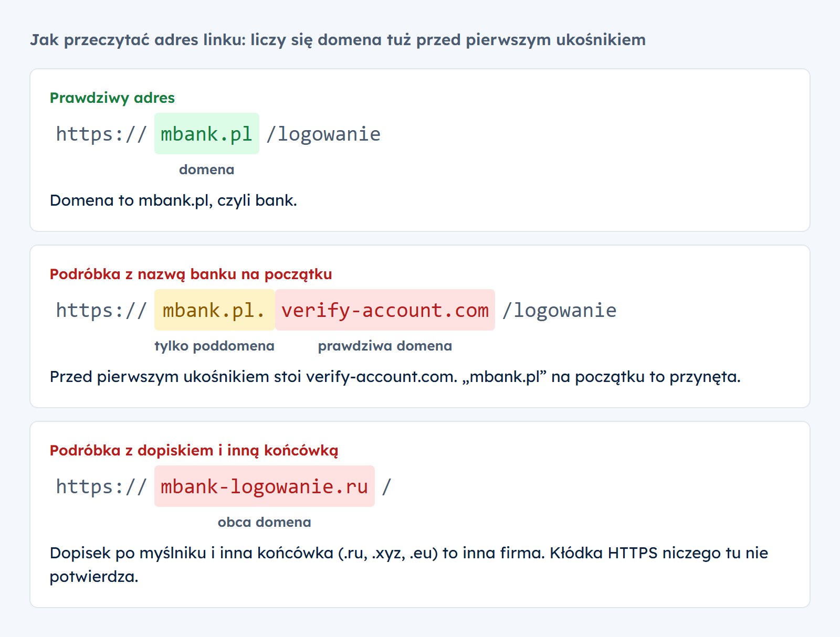This screenshot has width=840, height=637.
Task: Click the "tylko poddomena" label
Action: tap(214, 346)
